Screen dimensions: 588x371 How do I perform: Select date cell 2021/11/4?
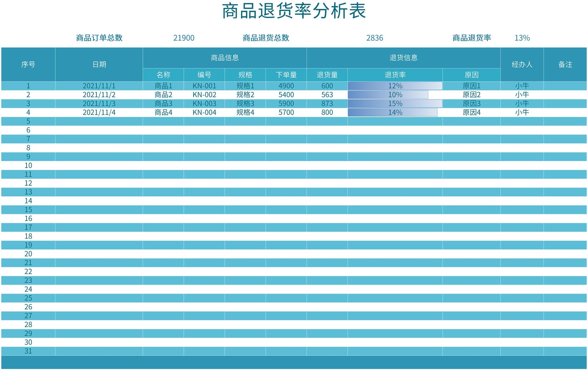pos(99,112)
